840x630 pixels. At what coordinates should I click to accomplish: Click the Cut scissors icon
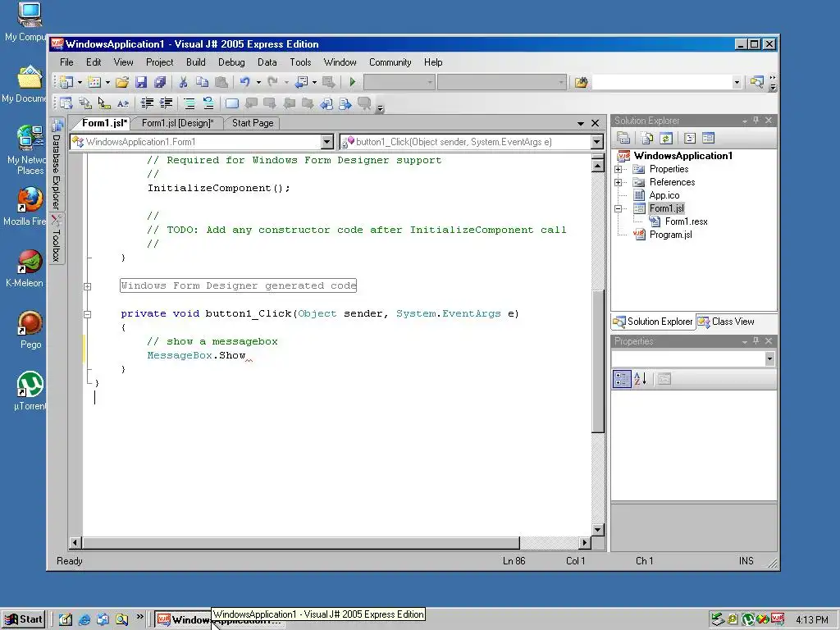183,82
